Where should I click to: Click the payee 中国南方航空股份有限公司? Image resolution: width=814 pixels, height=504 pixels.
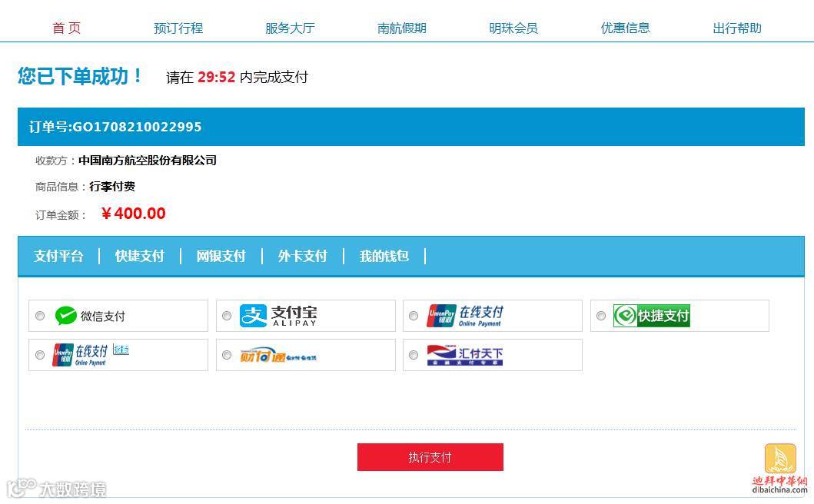tap(148, 161)
